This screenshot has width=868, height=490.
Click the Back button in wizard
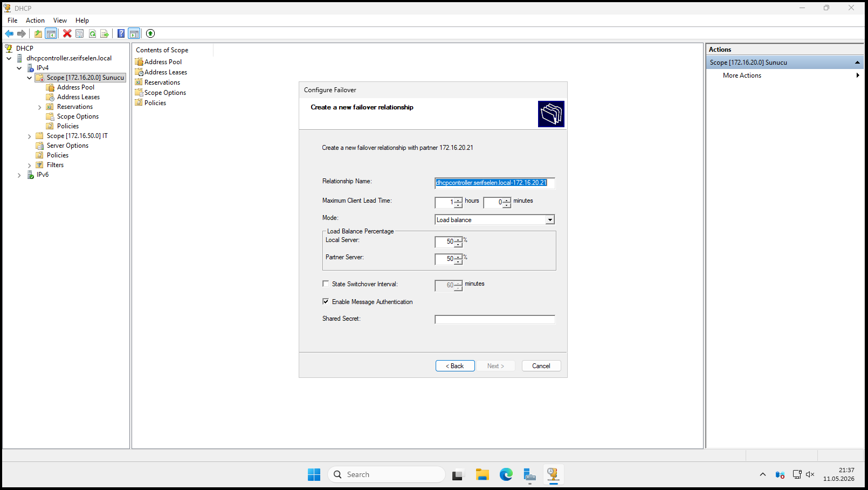[455, 366]
